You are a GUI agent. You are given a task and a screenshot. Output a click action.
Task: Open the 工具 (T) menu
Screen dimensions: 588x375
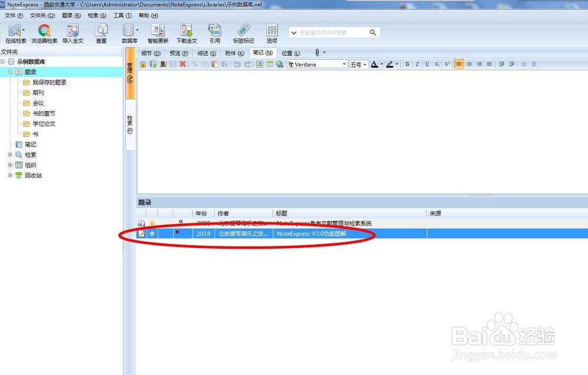click(x=123, y=15)
